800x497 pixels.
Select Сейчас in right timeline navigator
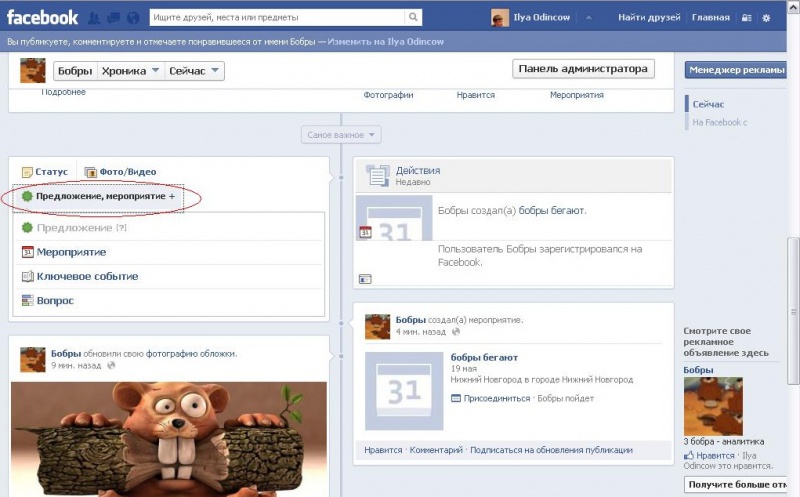pos(708,104)
